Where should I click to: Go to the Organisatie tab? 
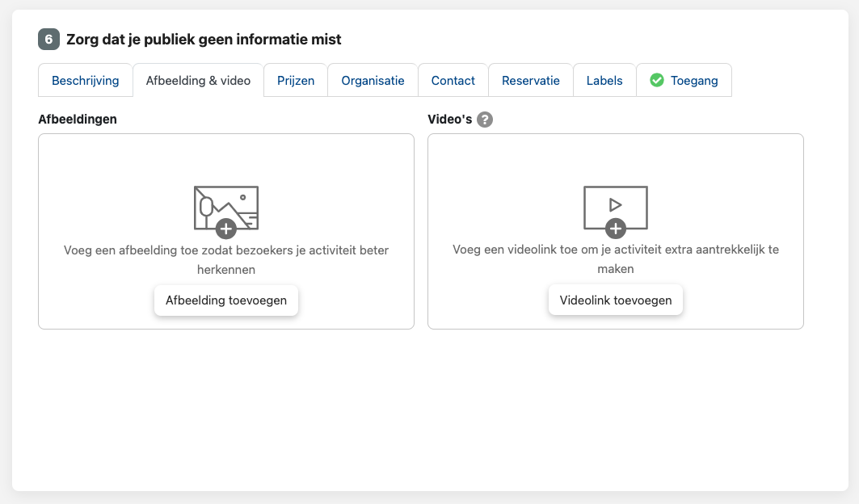373,81
